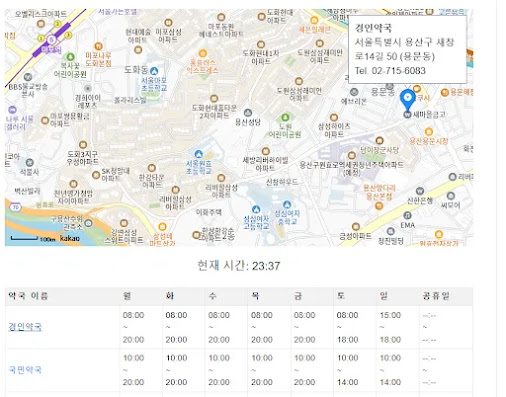This screenshot has width=506, height=397.
Task: Click the 도화동 district label
Action: point(136,70)
